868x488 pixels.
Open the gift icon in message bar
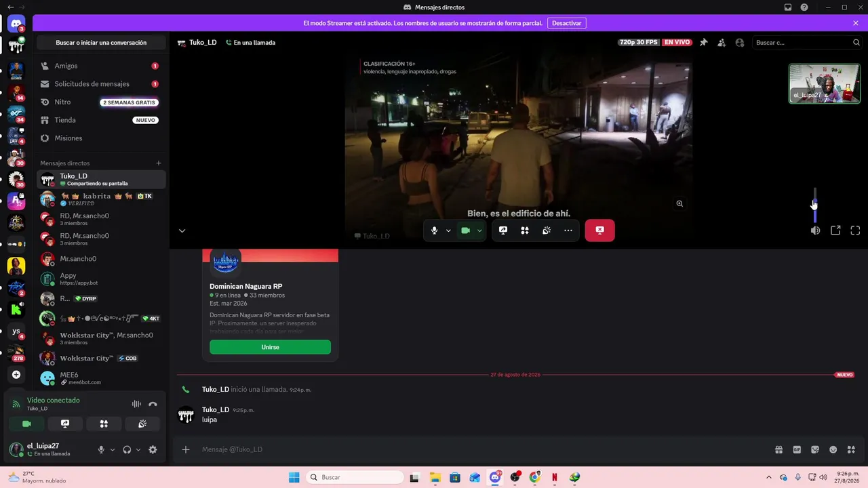778,449
